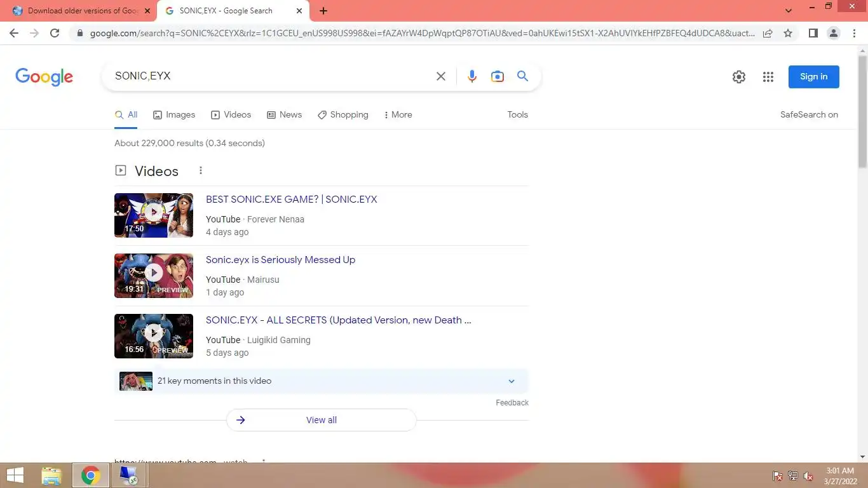Click the muted volume tray icon
Screen dimensions: 868x488
tap(808, 476)
